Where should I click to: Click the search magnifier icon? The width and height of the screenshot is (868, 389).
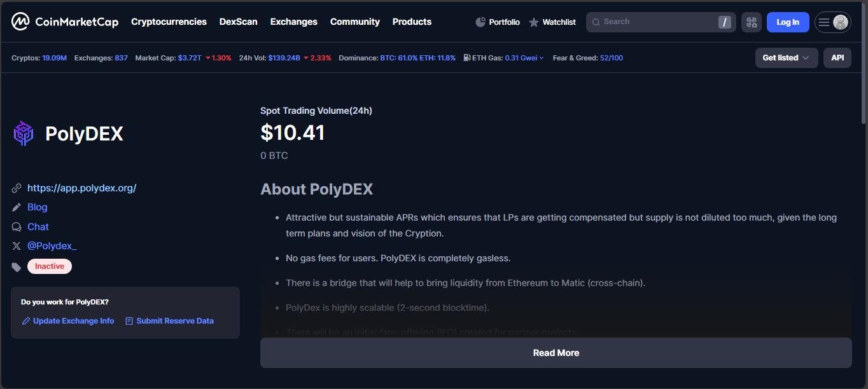coord(596,22)
